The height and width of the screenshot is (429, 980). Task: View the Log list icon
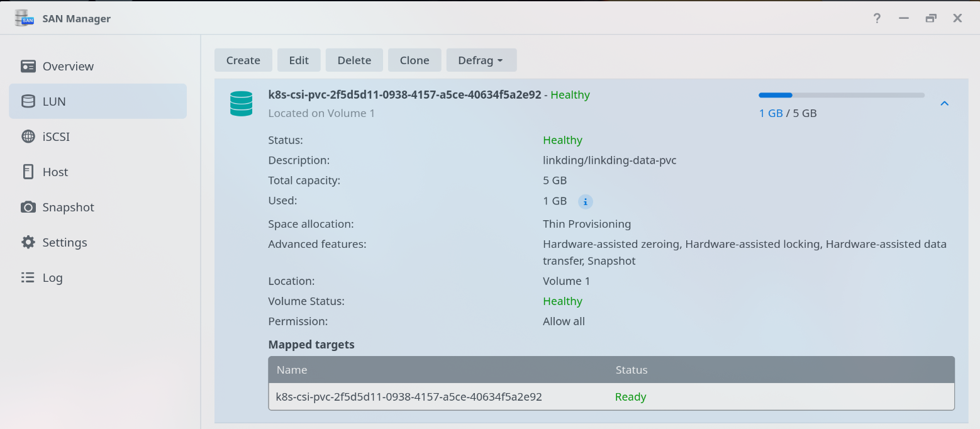pos(28,277)
